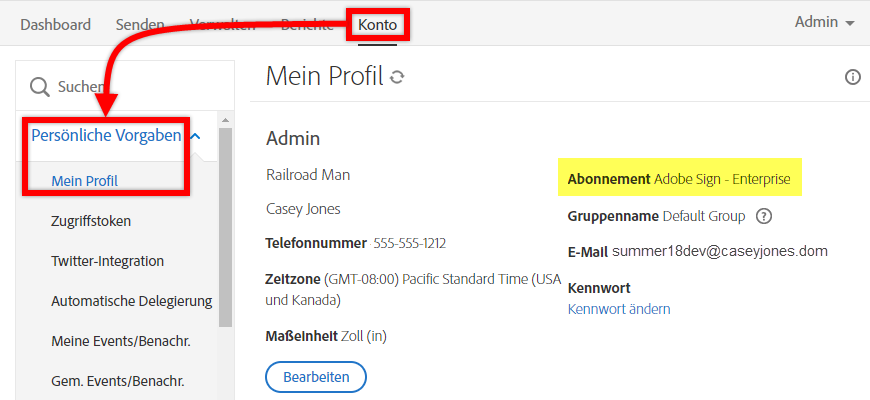Open Meine Events/Benachr. settings
The image size is (870, 400).
pyautogui.click(x=120, y=341)
